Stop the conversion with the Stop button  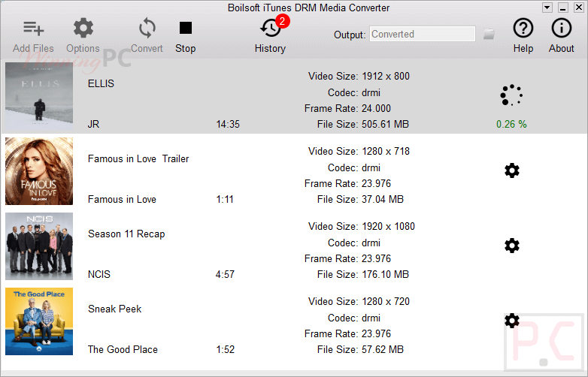[x=186, y=28]
